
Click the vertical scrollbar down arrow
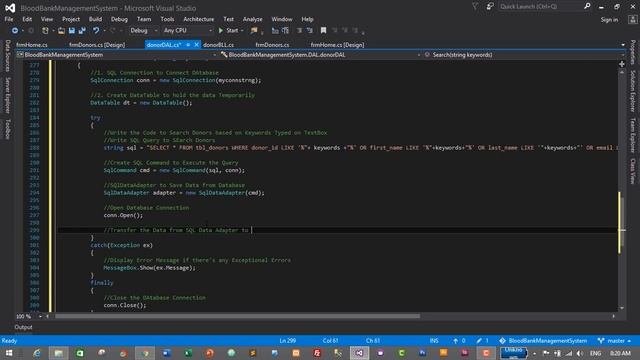coord(622,308)
